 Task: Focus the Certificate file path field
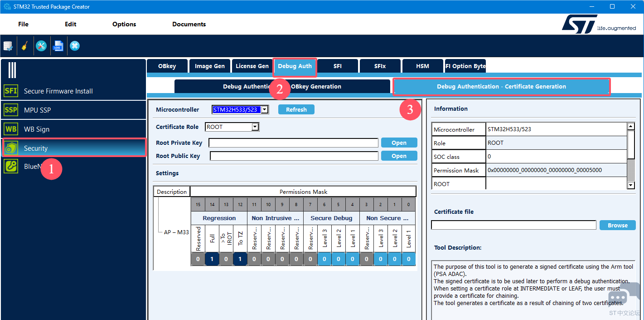tap(513, 225)
